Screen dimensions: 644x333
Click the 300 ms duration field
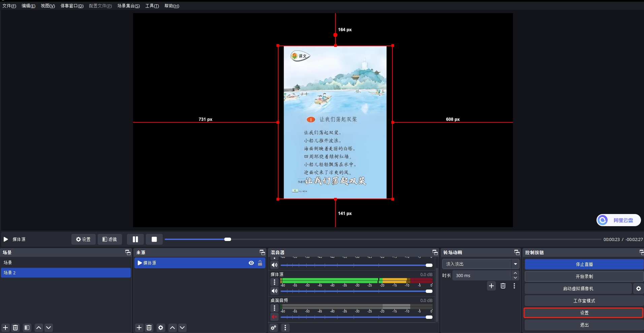point(482,275)
